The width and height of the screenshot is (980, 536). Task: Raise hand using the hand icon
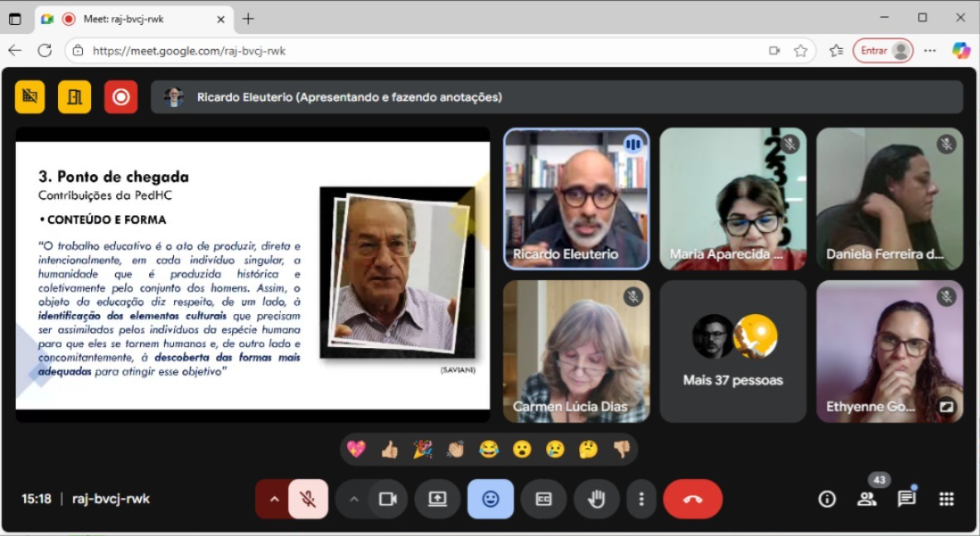[596, 499]
